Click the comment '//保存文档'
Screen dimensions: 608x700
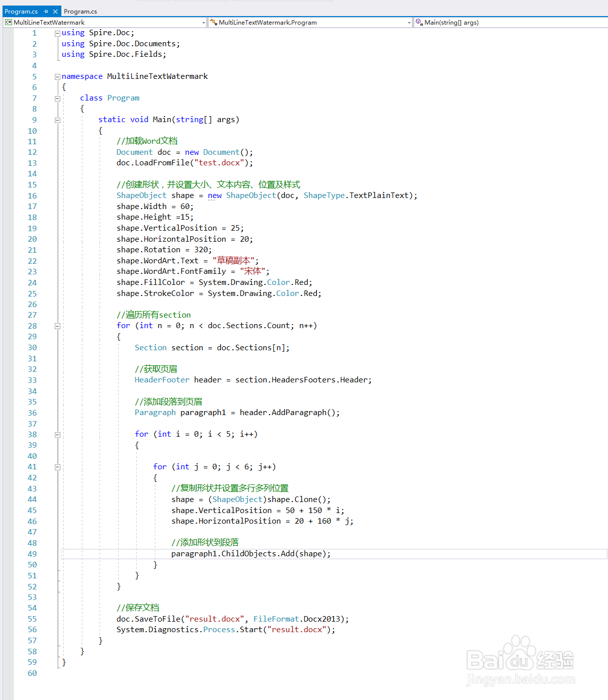point(138,608)
